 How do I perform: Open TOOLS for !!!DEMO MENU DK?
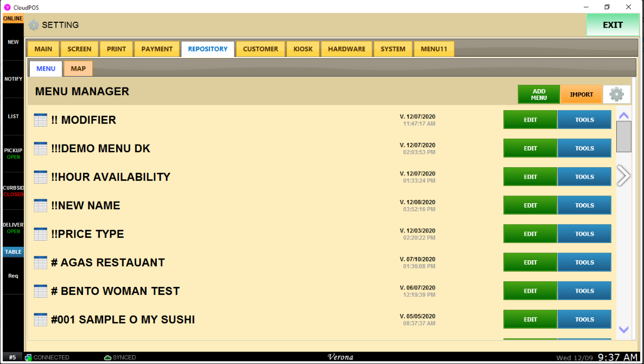pyautogui.click(x=584, y=148)
